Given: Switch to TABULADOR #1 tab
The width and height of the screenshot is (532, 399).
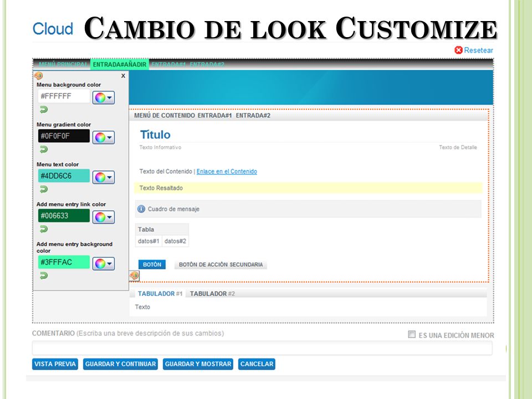Looking at the screenshot, I should [160, 294].
